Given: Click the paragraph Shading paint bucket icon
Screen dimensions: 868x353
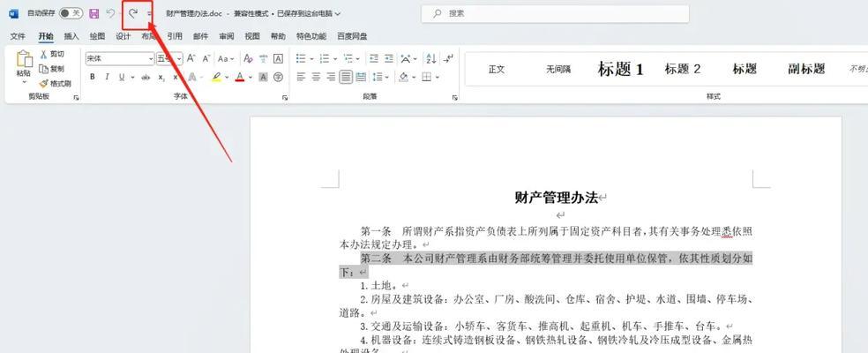Looking at the screenshot, I should [403, 77].
